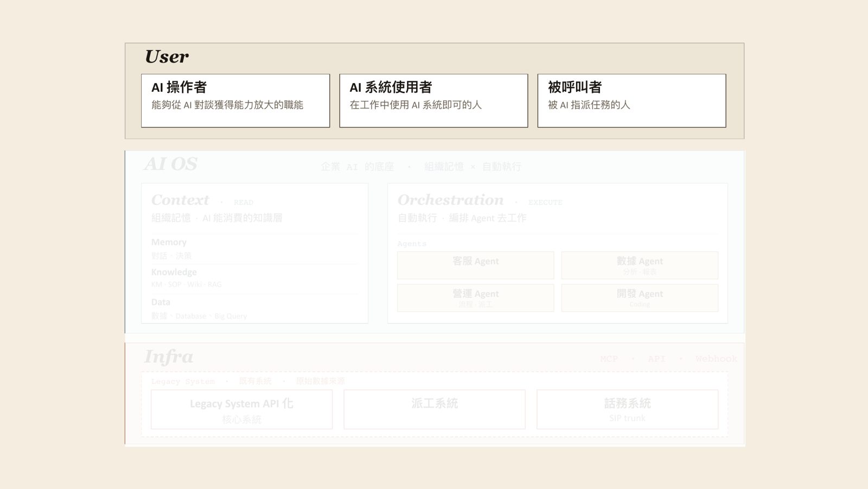Click the 數據 Agent box
Viewport: 868px width, 489px height.
coord(640,265)
